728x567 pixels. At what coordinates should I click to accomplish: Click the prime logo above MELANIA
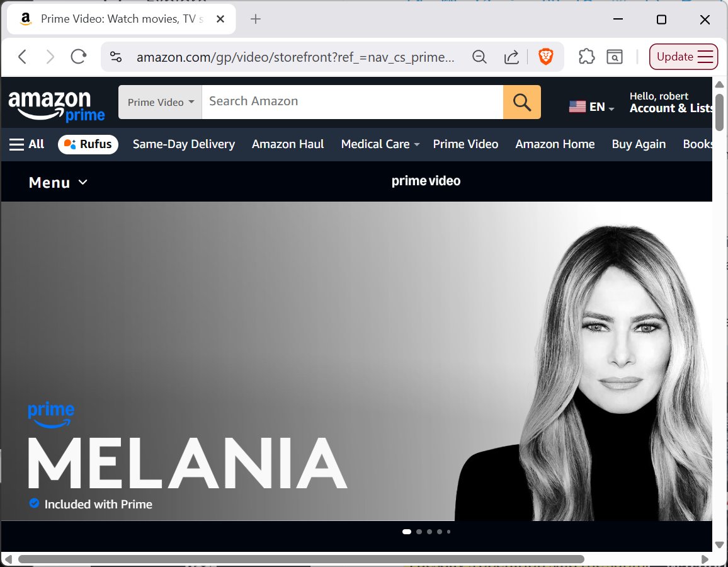tap(51, 415)
